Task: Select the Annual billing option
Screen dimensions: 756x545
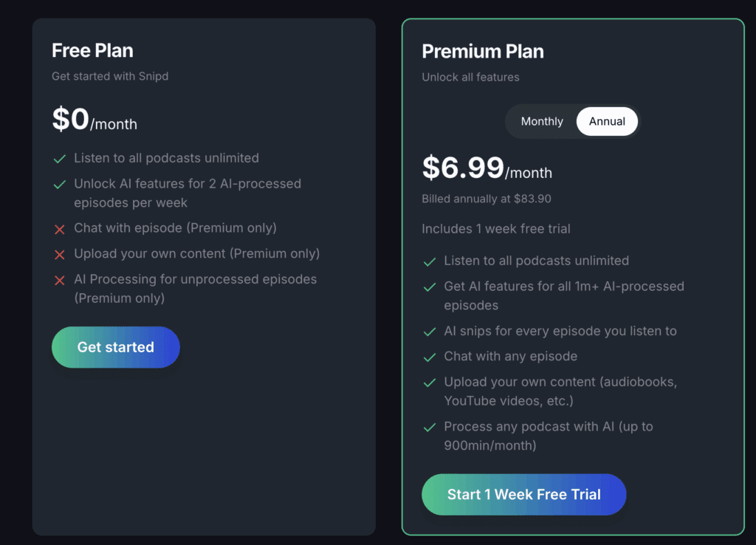Action: coord(607,121)
